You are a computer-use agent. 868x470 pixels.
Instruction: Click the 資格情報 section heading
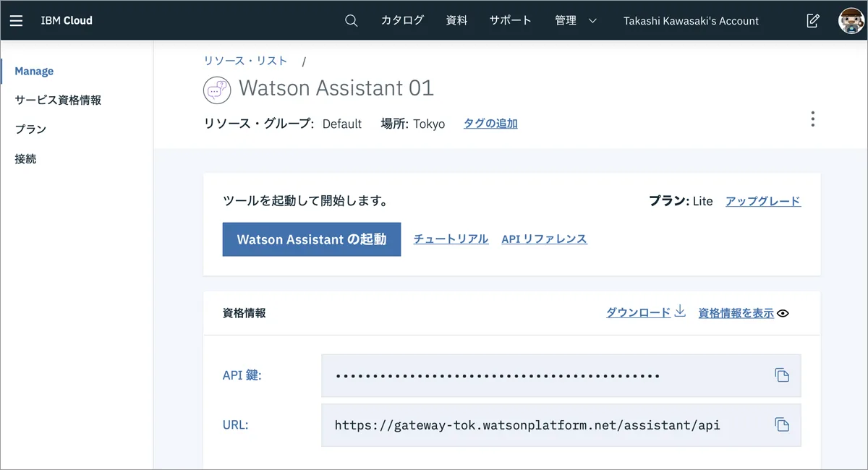244,313
